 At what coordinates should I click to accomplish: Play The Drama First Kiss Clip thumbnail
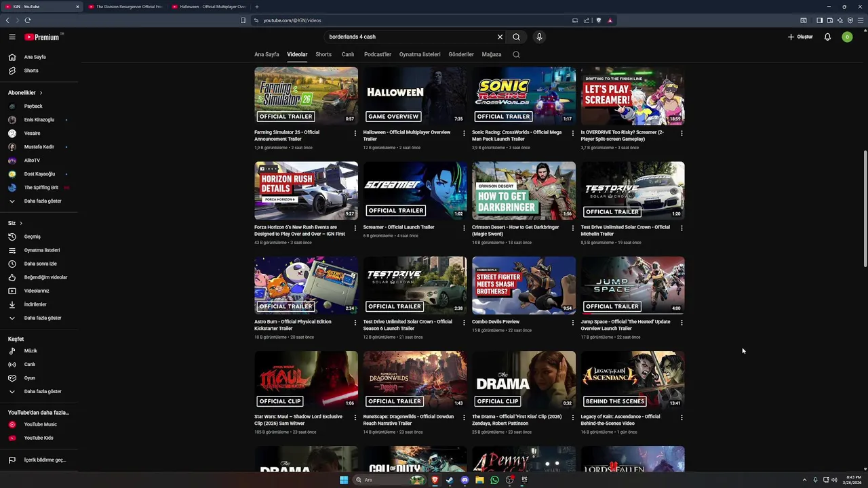point(524,380)
